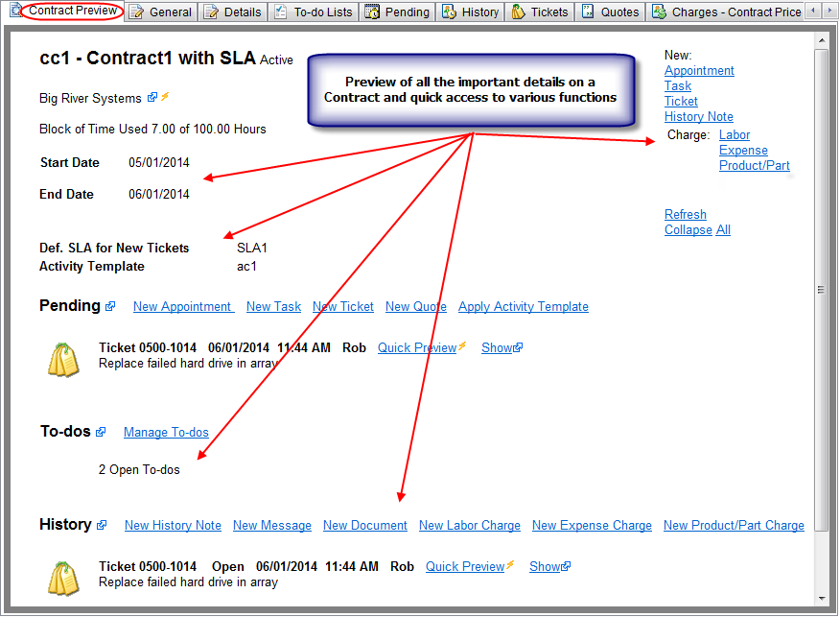The width and height of the screenshot is (840, 617).
Task: Switch to the Tickets tab
Action: (x=541, y=12)
